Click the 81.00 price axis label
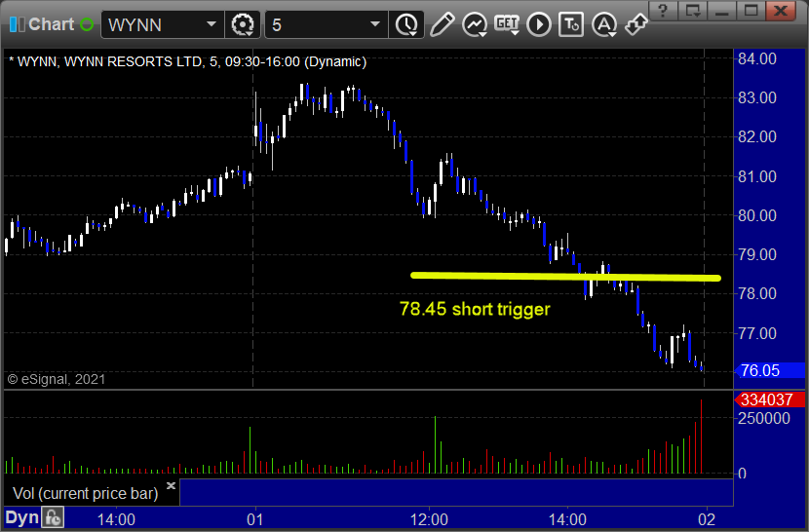Image resolution: width=809 pixels, height=532 pixels. click(x=757, y=176)
